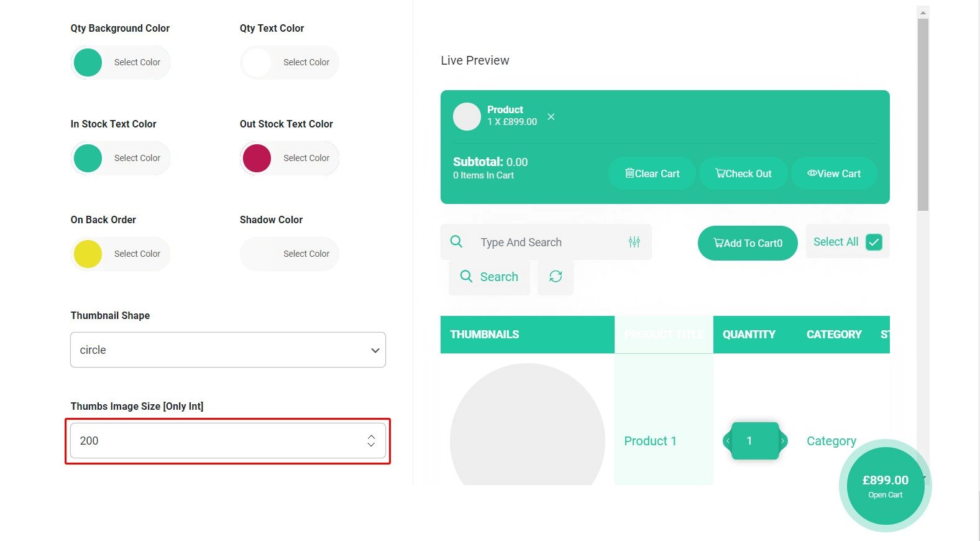Click the Quantity column header
The width and height of the screenshot is (980, 541).
pos(749,335)
